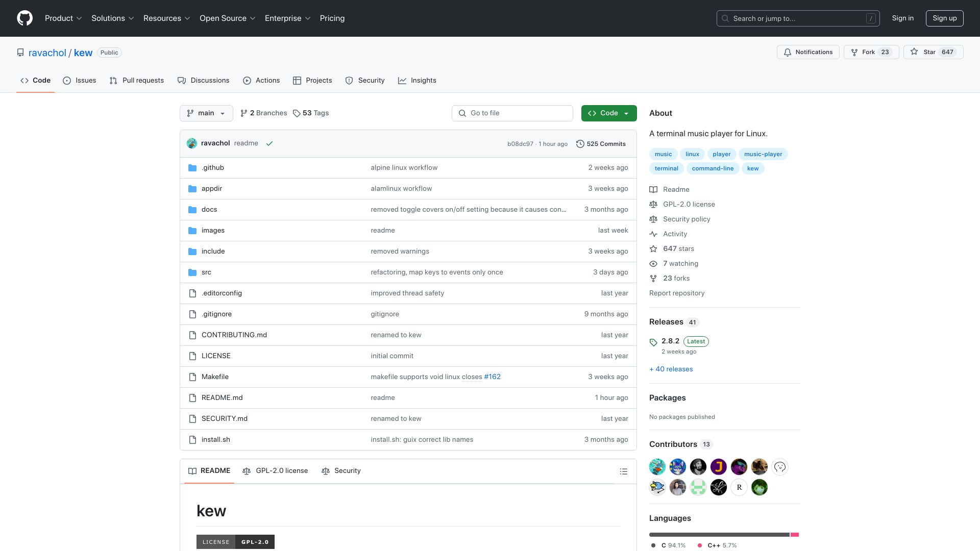Open the 2 Branches page
Screen dimensions: 980x551
(264, 113)
